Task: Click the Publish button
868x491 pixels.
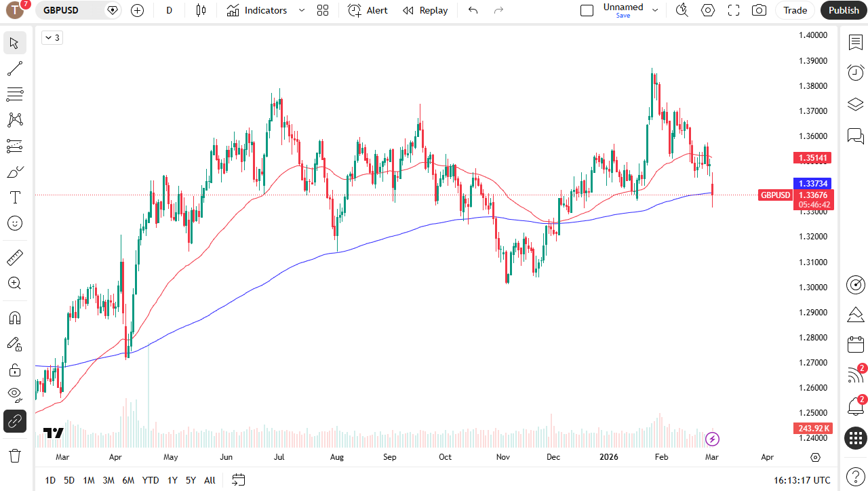Action: [844, 10]
